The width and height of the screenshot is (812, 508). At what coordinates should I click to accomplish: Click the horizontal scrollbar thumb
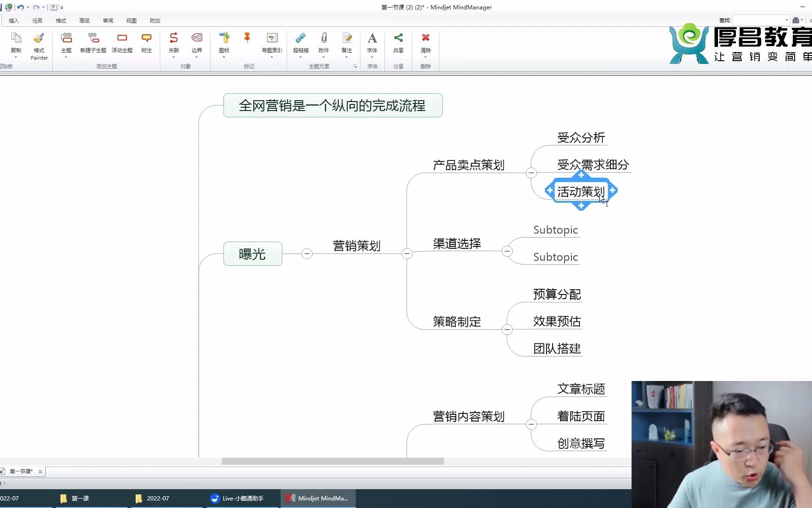[x=333, y=461]
